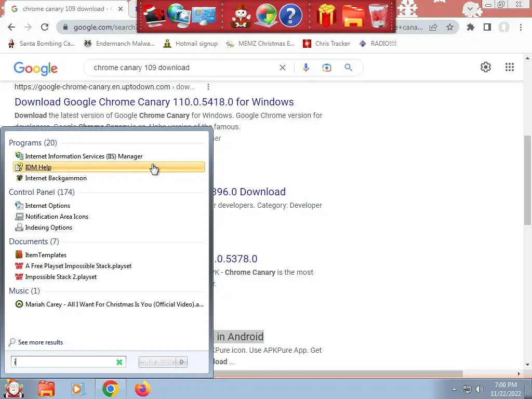532x399 pixels.
Task: Reload the page in Chrome
Action: [45, 27]
